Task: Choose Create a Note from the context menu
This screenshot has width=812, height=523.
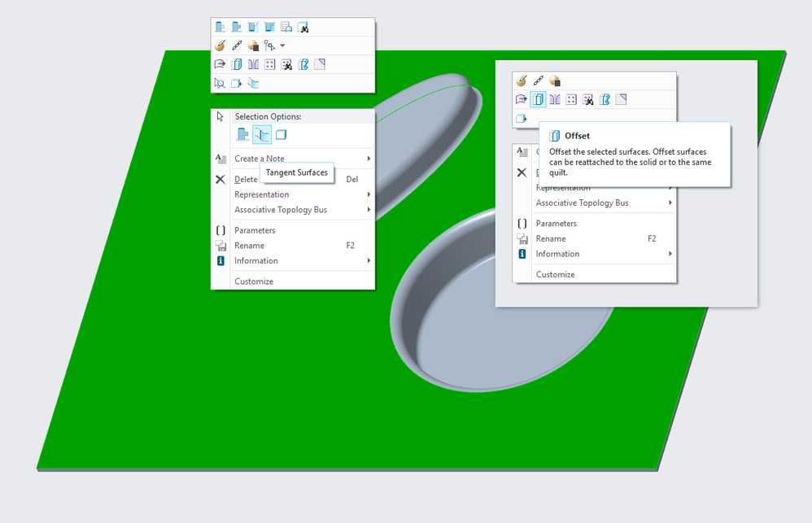Action: [x=260, y=159]
